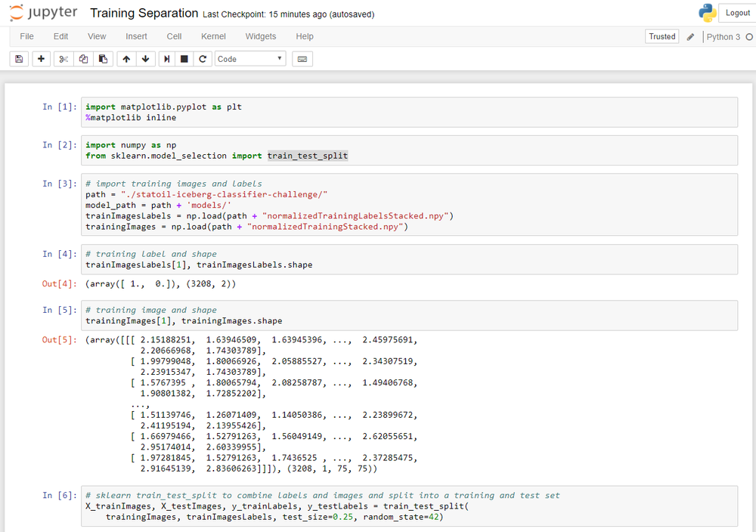Click the In [6]: prompt
756x532 pixels.
point(59,495)
